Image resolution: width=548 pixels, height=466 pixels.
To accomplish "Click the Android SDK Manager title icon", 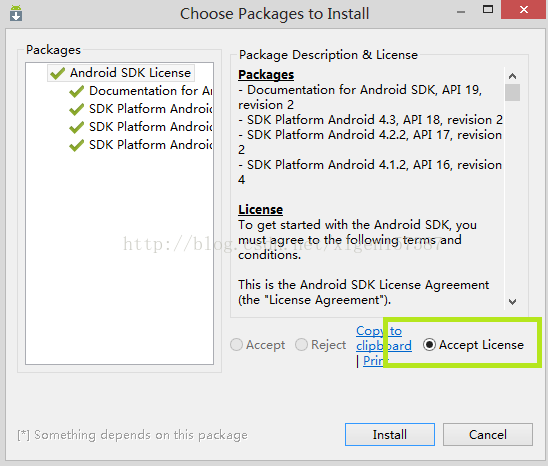I will tap(16, 13).
